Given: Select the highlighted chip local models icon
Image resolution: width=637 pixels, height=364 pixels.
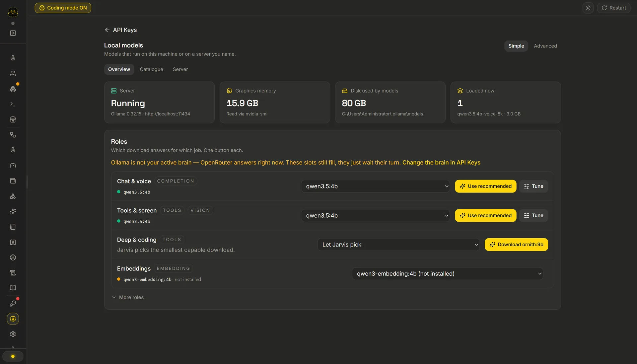Looking at the screenshot, I should (13, 319).
